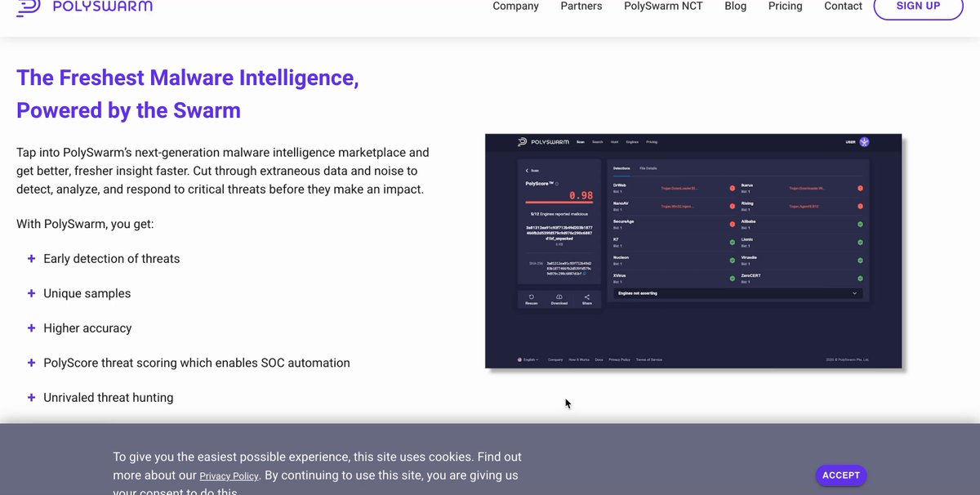Open the Company menu item
Screen dimensions: 980x495
[515, 6]
